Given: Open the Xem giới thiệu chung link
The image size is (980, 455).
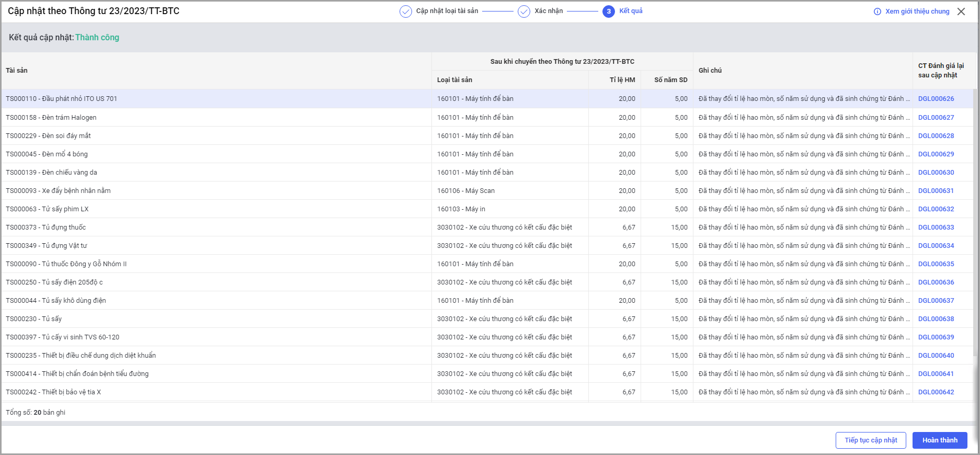Looking at the screenshot, I should 917,12.
